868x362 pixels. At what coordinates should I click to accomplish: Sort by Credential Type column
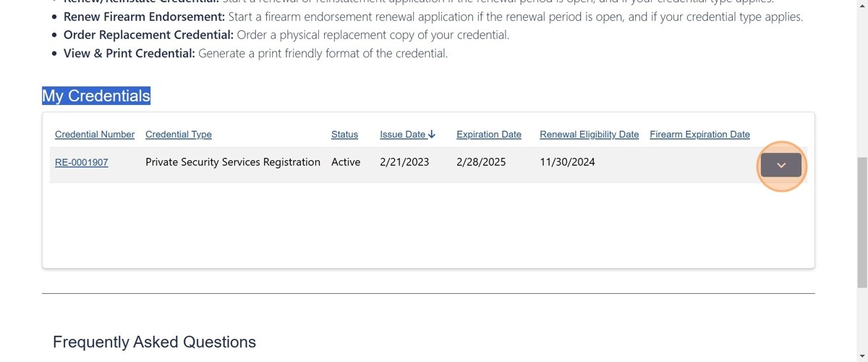(179, 134)
